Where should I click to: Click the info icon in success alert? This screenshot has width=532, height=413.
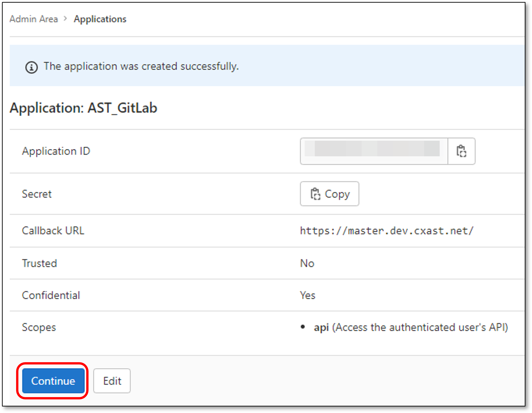point(31,67)
